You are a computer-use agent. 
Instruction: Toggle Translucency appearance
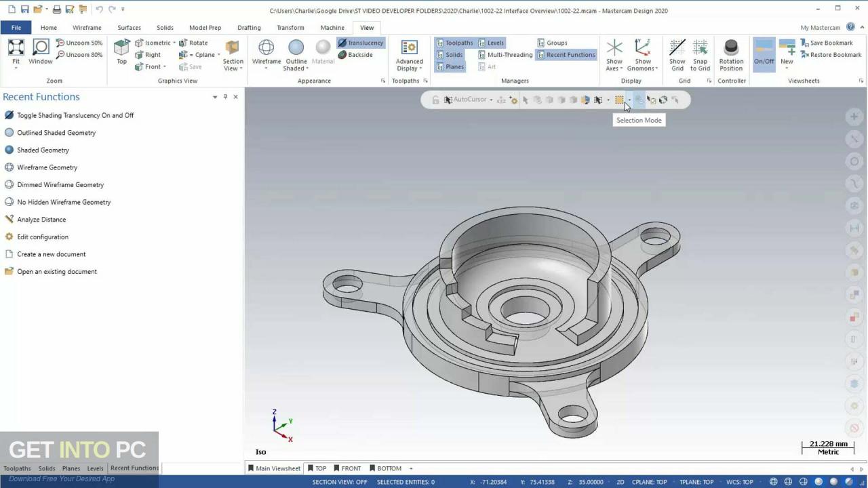pos(360,43)
